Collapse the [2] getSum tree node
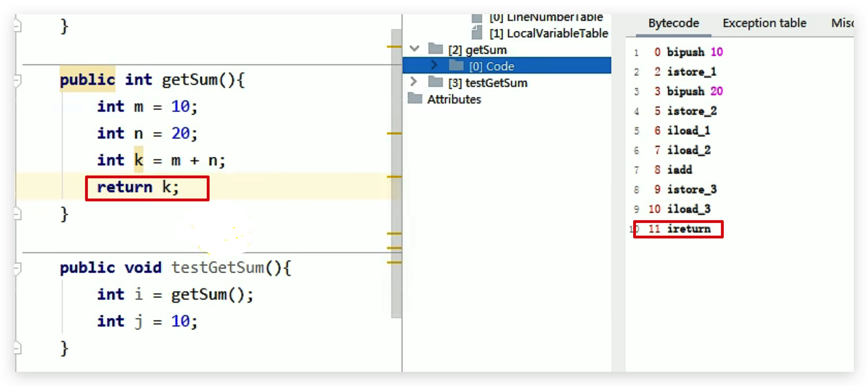The width and height of the screenshot is (868, 386). [414, 49]
